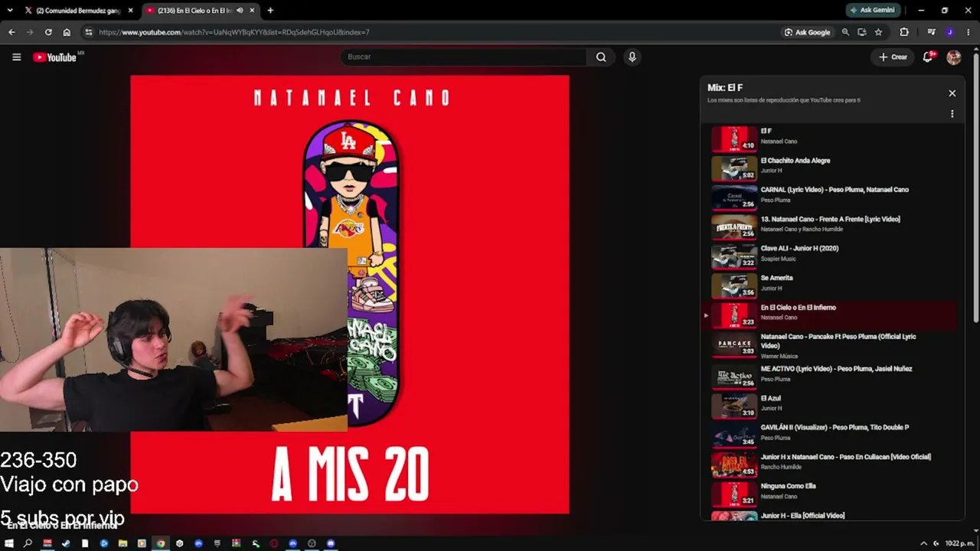This screenshot has width=980, height=551.
Task: Open the Chrome three-dot menu
Action: point(968,32)
